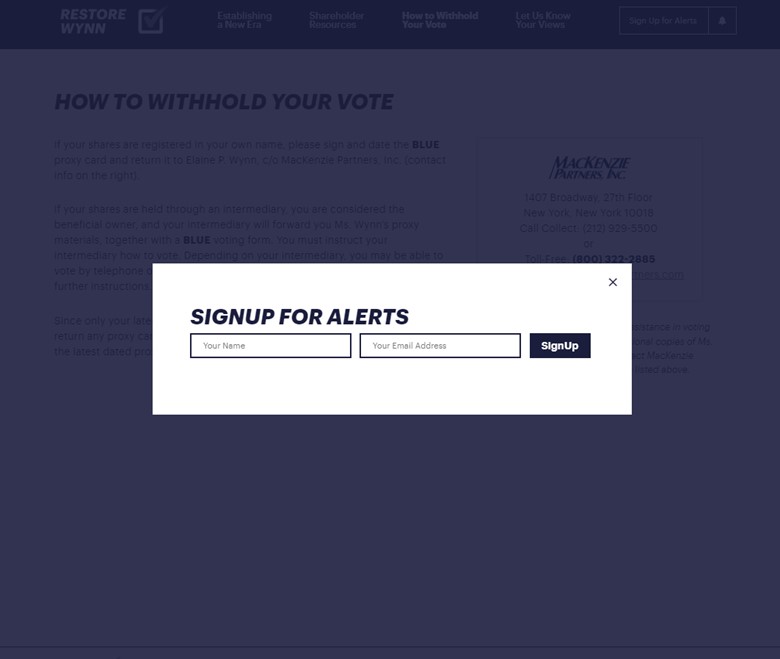Click the bold BLUE word in first paragraph
This screenshot has height=659, width=780.
(x=425, y=145)
